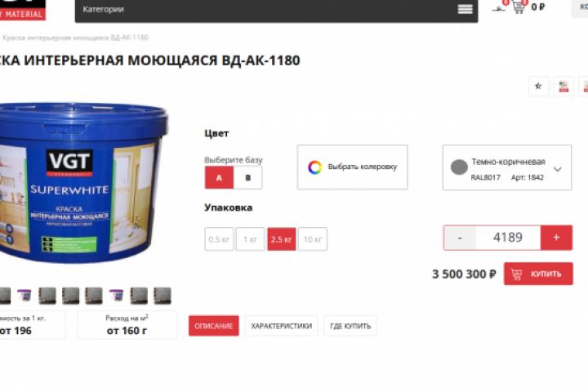The height and width of the screenshot is (392, 588).
Task: Open the Категории dropdown bar
Action: [x=276, y=10]
